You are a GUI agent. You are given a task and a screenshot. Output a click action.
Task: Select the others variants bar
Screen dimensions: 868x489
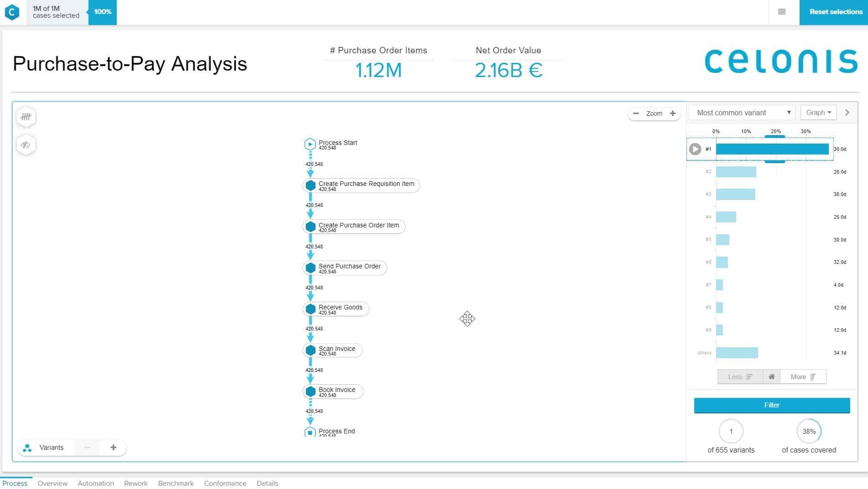(x=737, y=353)
